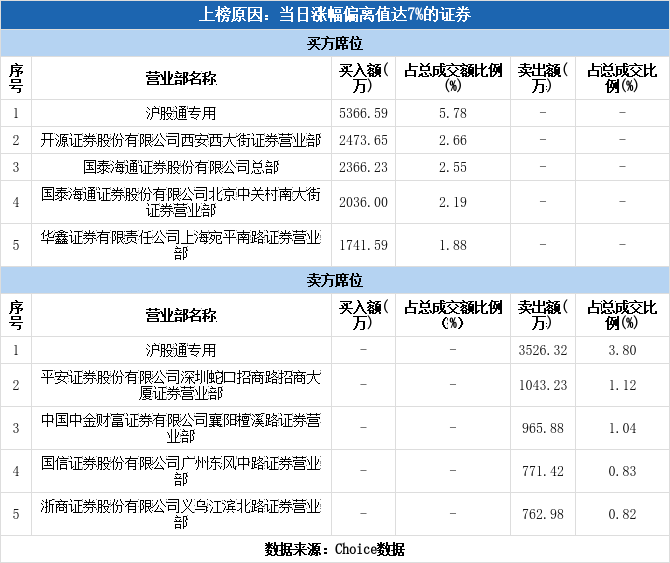The width and height of the screenshot is (670, 563).
Task: Click '卖出额(万)' header in seller table
Action: 543,315
